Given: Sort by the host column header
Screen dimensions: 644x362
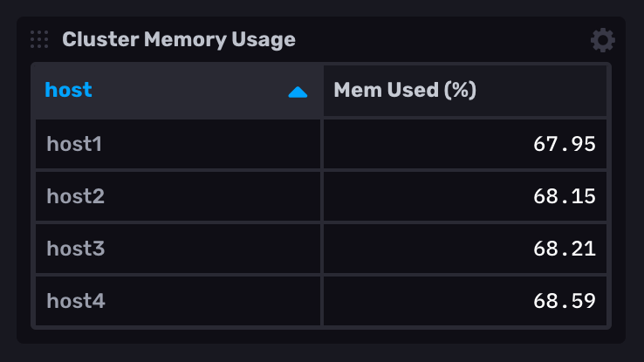Looking at the screenshot, I should point(69,90).
